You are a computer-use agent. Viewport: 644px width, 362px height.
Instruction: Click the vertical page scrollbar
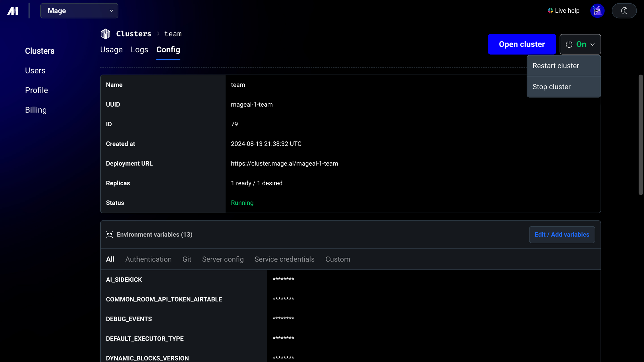point(641,135)
